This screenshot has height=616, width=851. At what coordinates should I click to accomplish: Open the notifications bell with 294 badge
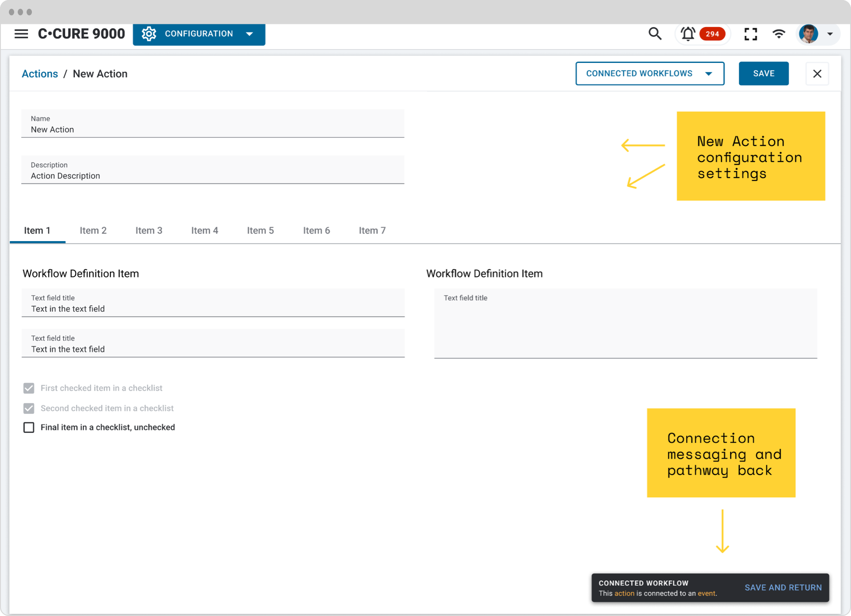click(x=688, y=34)
